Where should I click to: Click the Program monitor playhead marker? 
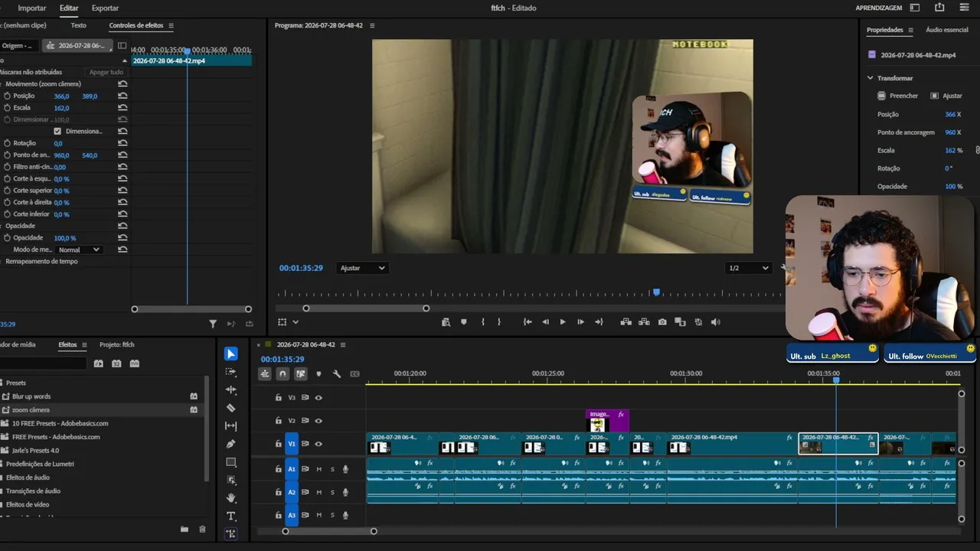(x=656, y=292)
